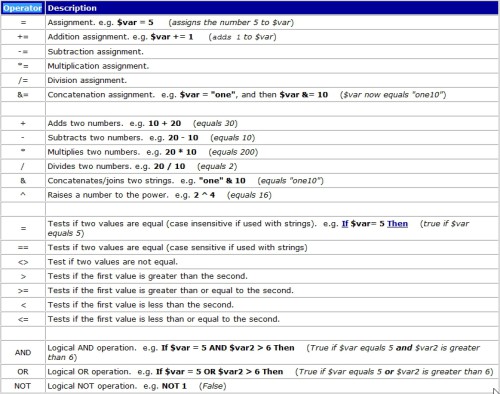Click the 'OR' operator cell
The image size is (500, 394).
pyautogui.click(x=23, y=372)
